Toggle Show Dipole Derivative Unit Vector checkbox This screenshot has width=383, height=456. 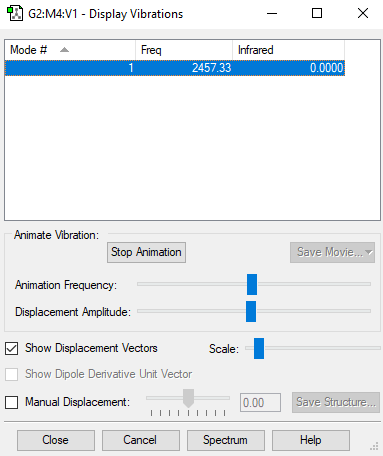[x=12, y=374]
